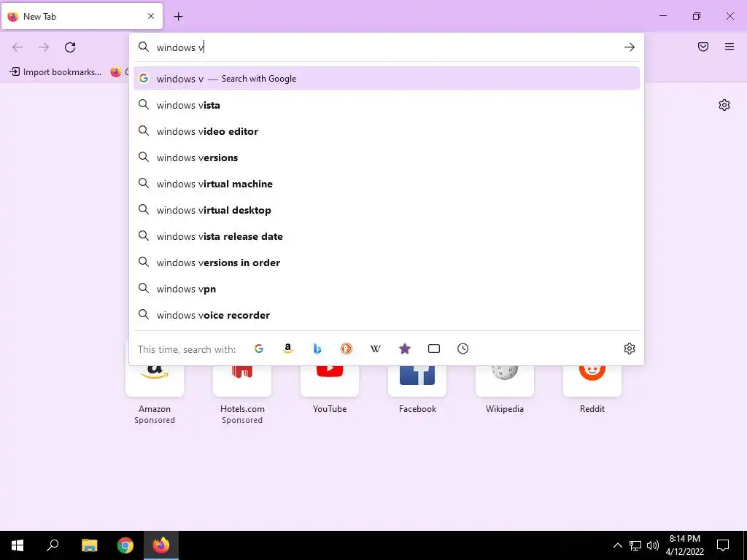Launch File Explorer from the taskbar
Viewport: 747px width, 560px height.
89,545
